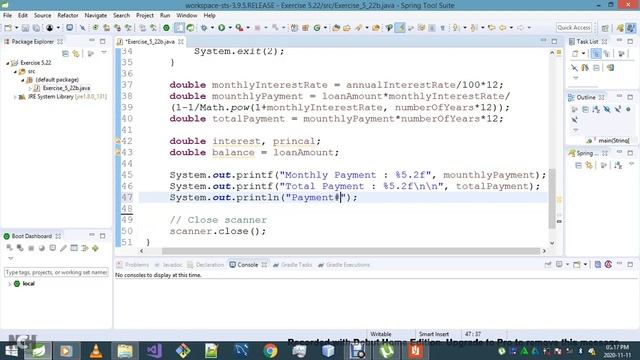Click the Back navigation arrow icon
Image resolution: width=640 pixels, height=360 pixels.
click(502, 28)
